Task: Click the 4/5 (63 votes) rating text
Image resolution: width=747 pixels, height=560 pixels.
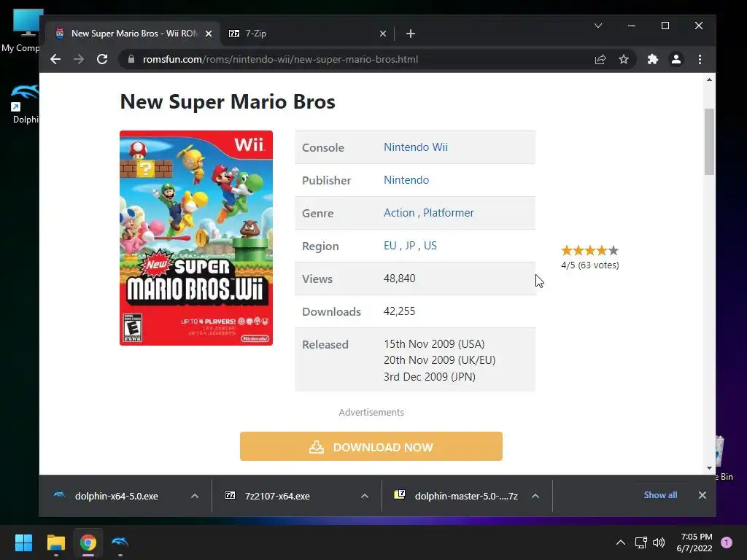Action: pyautogui.click(x=589, y=265)
